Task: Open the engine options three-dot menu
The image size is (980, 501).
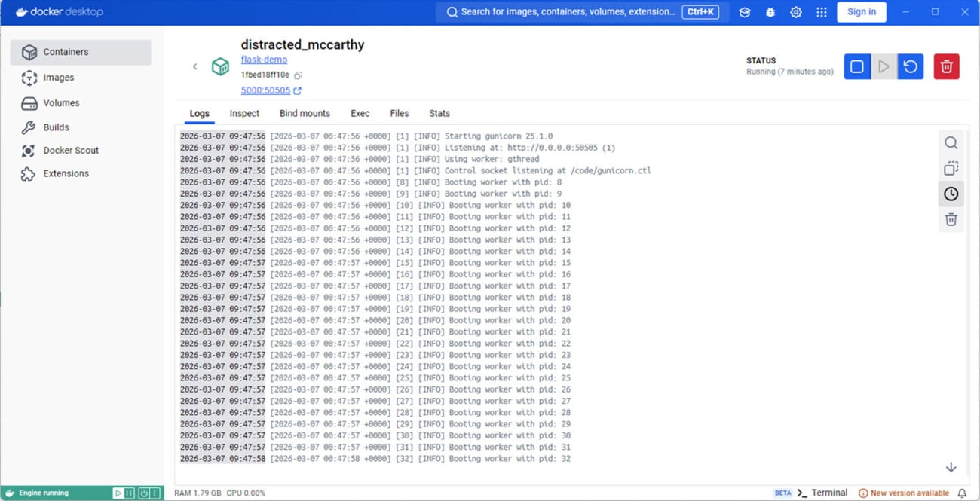Action: pos(155,493)
